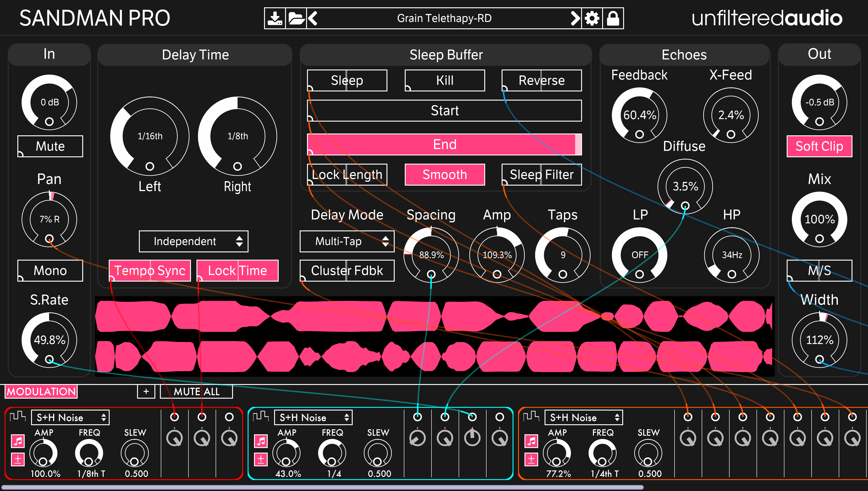Viewport: 868px width, 491px height.
Task: Toggle tempo-sync note icon on red modulator
Action: pos(18,441)
